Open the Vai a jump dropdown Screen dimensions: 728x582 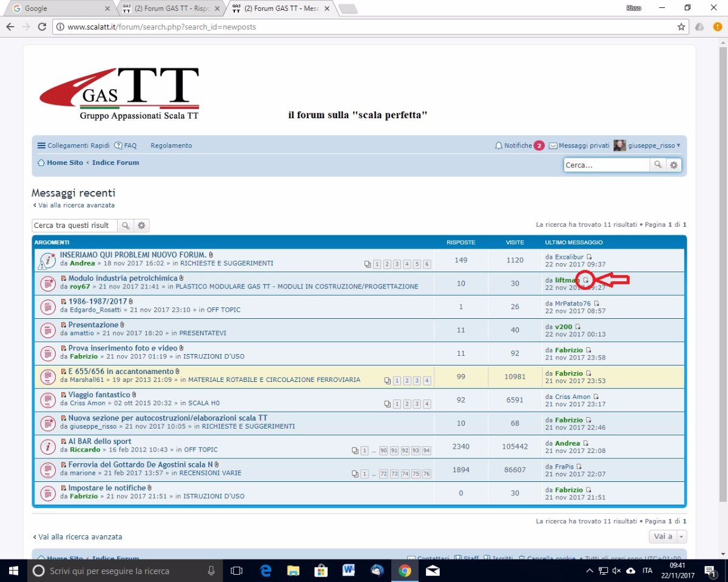click(667, 537)
